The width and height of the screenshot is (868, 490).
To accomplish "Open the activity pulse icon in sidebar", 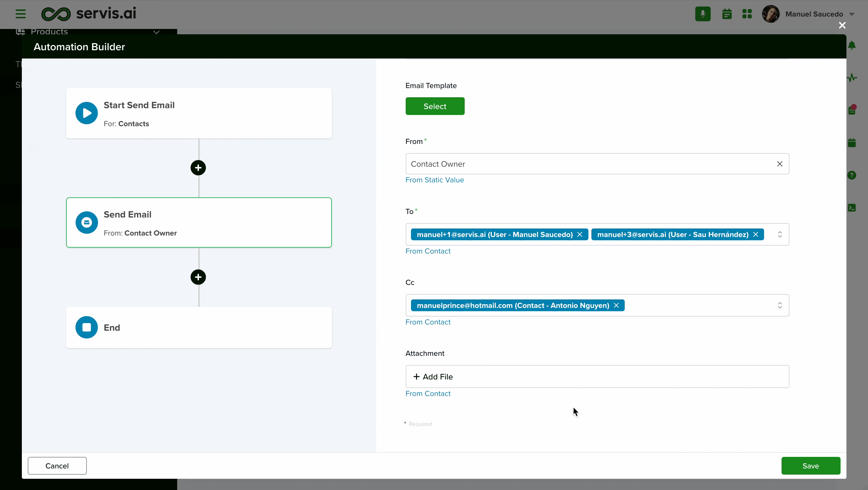I will click(x=851, y=77).
